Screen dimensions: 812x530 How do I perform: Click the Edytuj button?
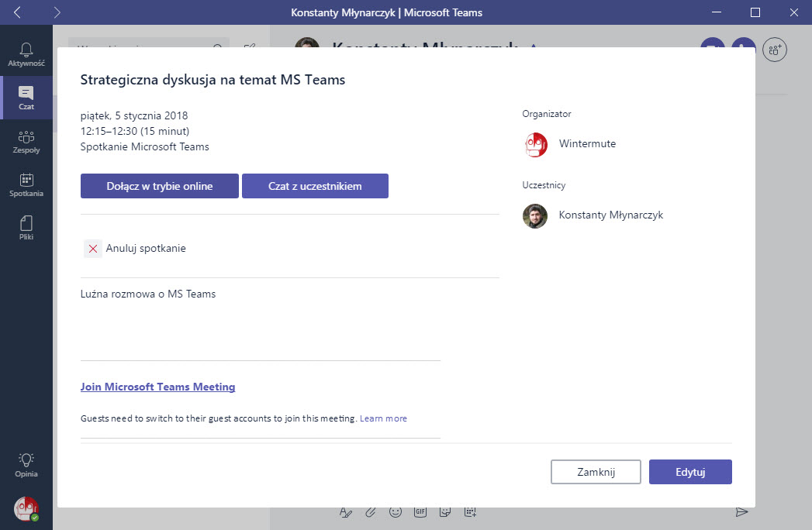click(x=690, y=472)
